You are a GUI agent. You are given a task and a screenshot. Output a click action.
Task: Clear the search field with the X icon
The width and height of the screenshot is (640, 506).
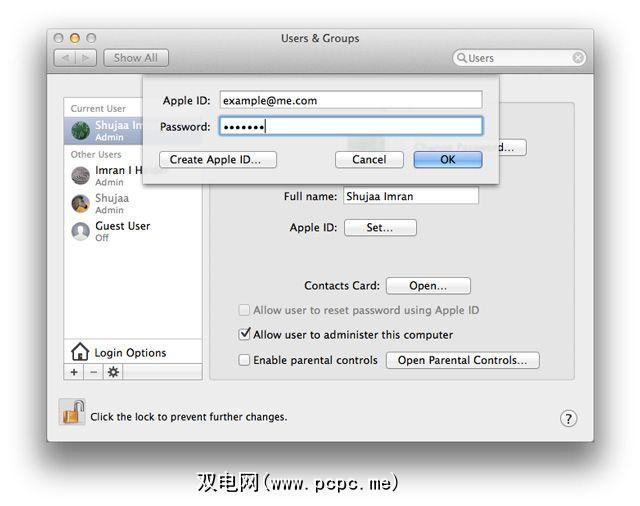pyautogui.click(x=578, y=58)
